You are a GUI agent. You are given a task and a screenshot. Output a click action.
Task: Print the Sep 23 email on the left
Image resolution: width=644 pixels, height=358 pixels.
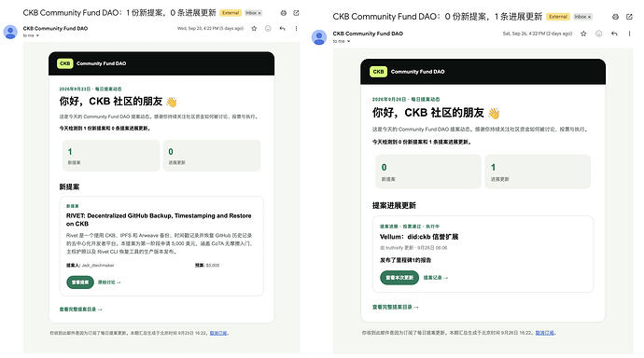pos(284,13)
